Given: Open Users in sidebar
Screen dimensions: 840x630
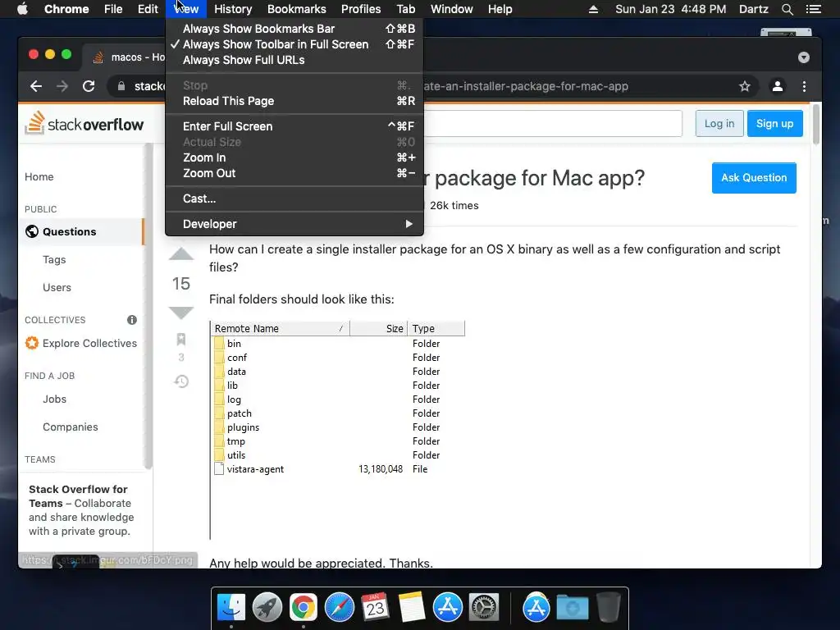Looking at the screenshot, I should tap(57, 288).
